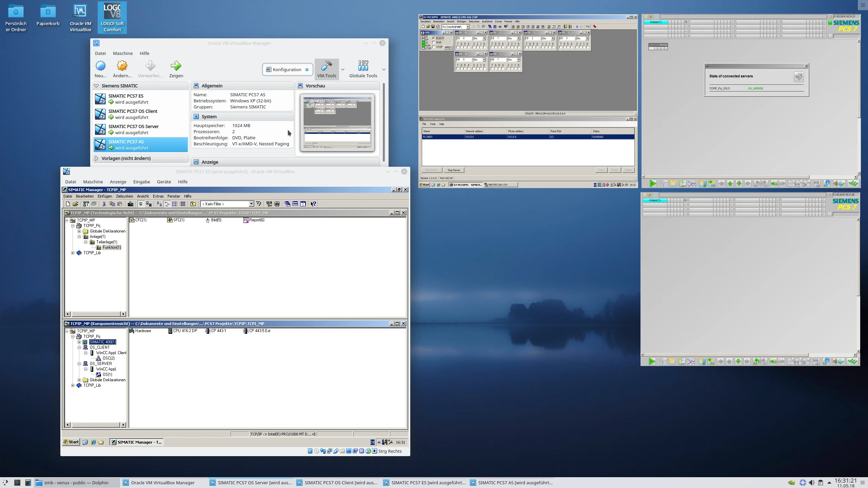The height and width of the screenshot is (488, 868).
Task: Open the Maschine menu in VirtualBox Manager
Action: point(123,53)
